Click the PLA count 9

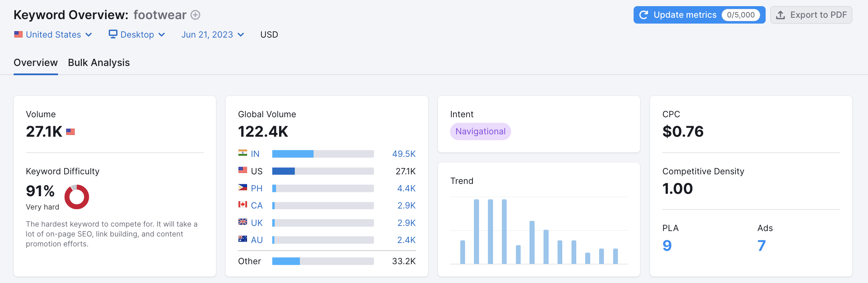[667, 245]
